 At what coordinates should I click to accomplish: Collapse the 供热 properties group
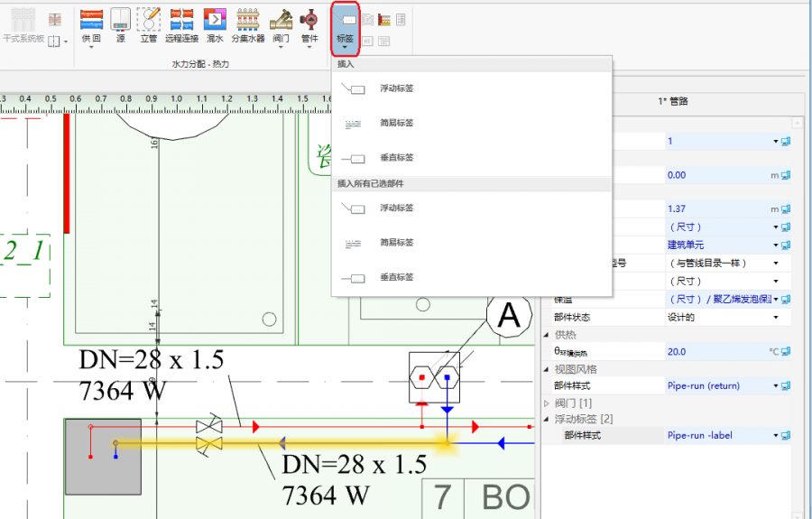pos(547,335)
